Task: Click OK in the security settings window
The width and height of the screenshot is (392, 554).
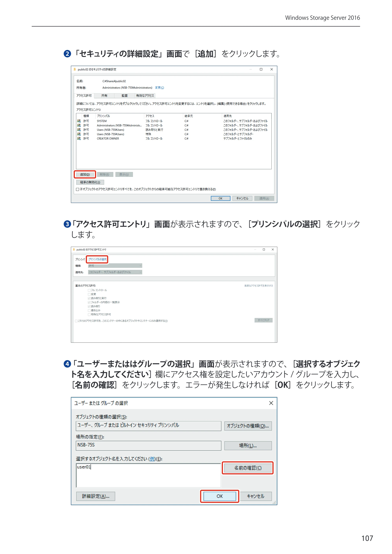Action: click(x=220, y=198)
